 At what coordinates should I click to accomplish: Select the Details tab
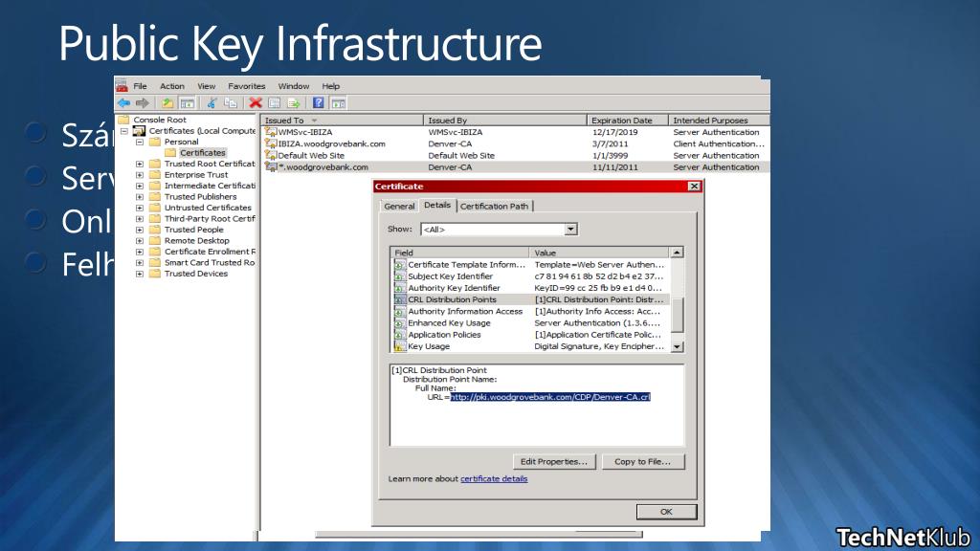tap(436, 205)
